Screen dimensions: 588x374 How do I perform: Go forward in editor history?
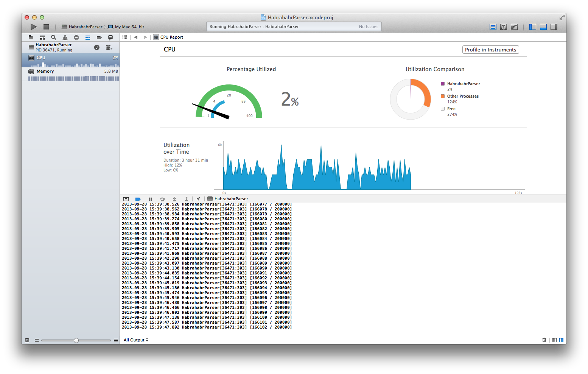tap(145, 37)
